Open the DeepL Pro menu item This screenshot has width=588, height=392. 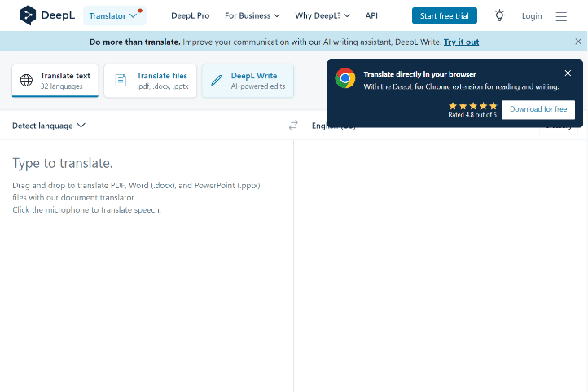pos(190,15)
